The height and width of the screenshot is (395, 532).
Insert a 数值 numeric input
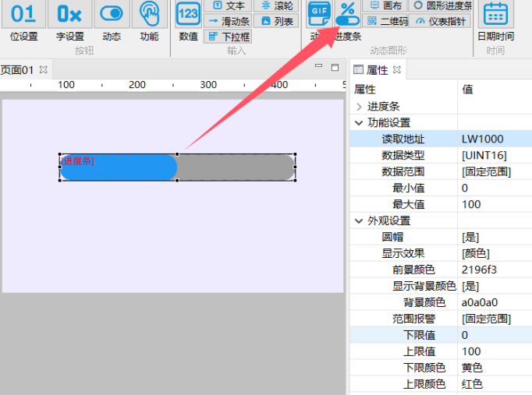[188, 22]
